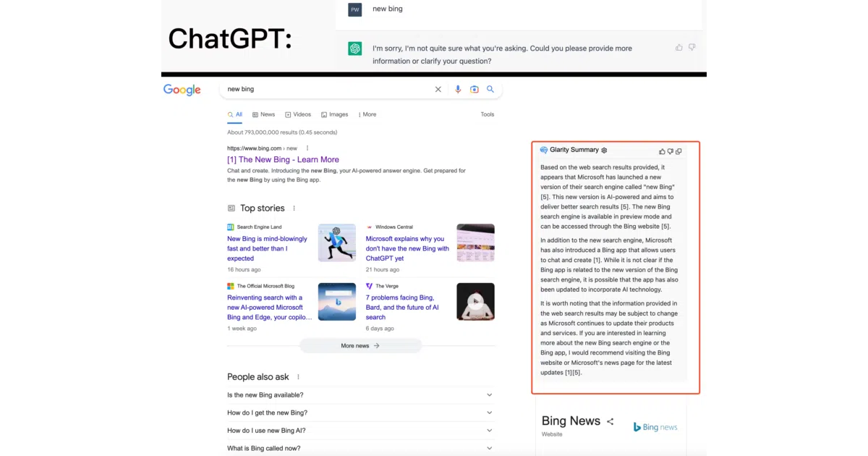The image size is (868, 456).
Task: Open the Top stories options dots
Action: (x=294, y=208)
